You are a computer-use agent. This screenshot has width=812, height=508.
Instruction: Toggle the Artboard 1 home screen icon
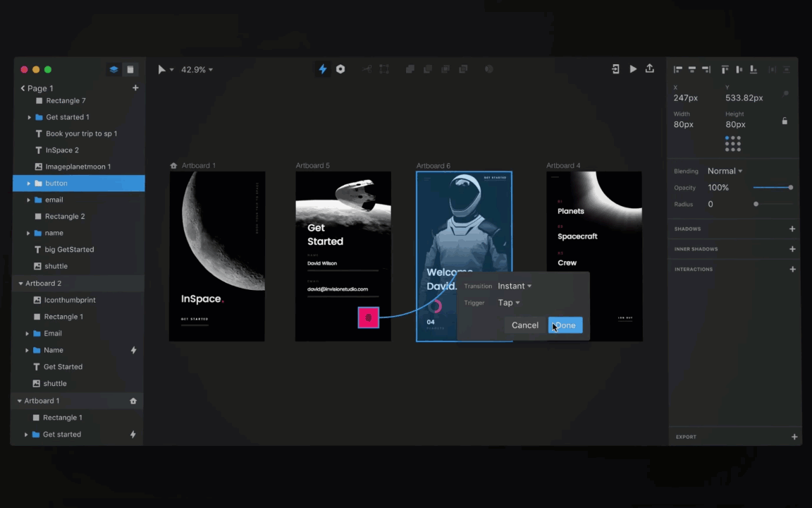pyautogui.click(x=133, y=401)
